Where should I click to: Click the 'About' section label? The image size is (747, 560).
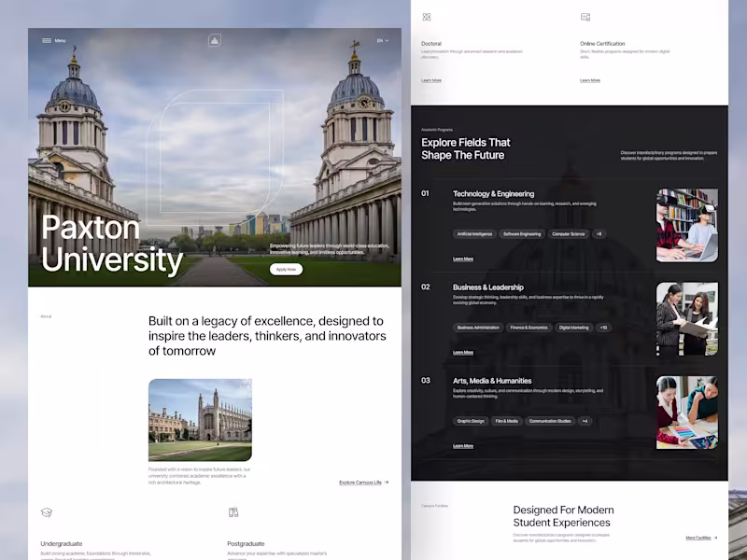pos(46,316)
